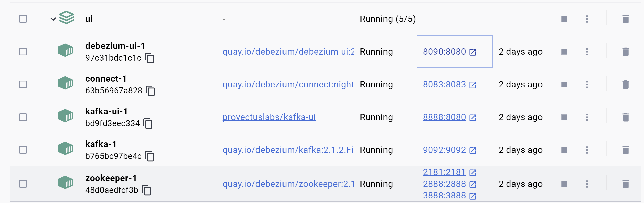Image resolution: width=644 pixels, height=203 pixels.
Task: Stop the kafka-ui-1 container
Action: pyautogui.click(x=564, y=117)
